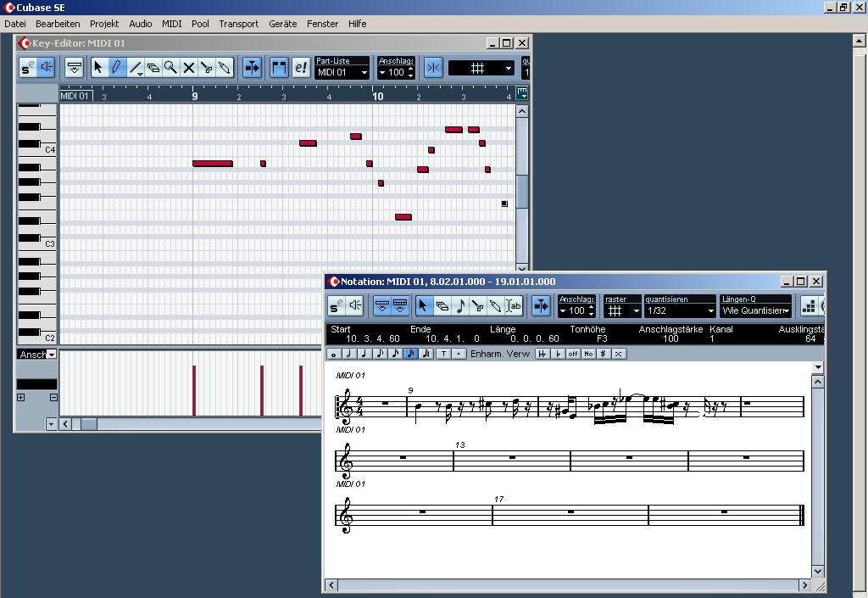The width and height of the screenshot is (868, 598).
Task: Remove controller lane with minus button
Action: [53, 398]
